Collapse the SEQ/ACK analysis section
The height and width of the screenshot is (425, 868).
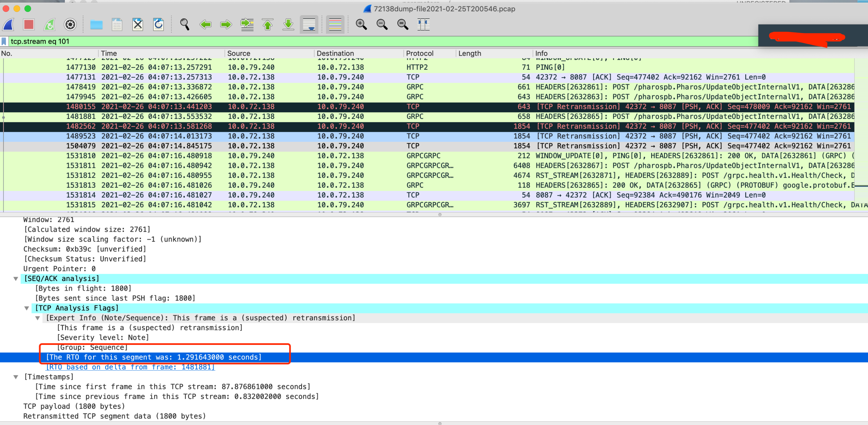point(16,279)
